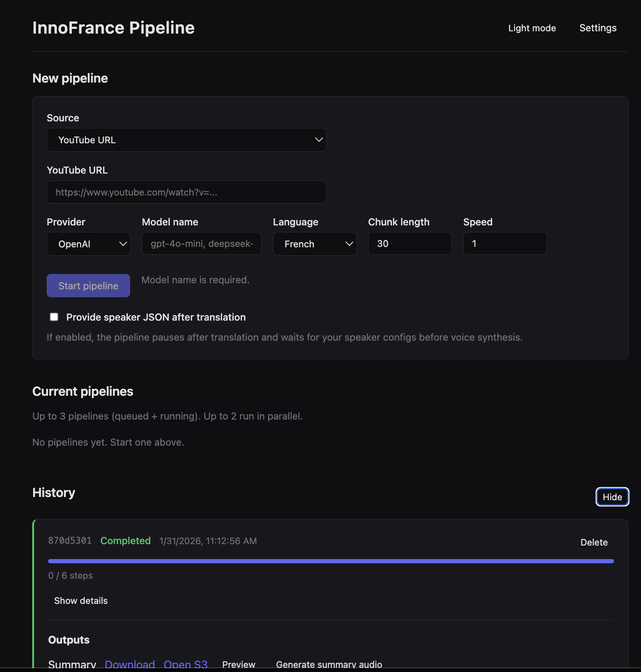This screenshot has width=641, height=672.
Task: Generate summary audio
Action: [x=329, y=664]
